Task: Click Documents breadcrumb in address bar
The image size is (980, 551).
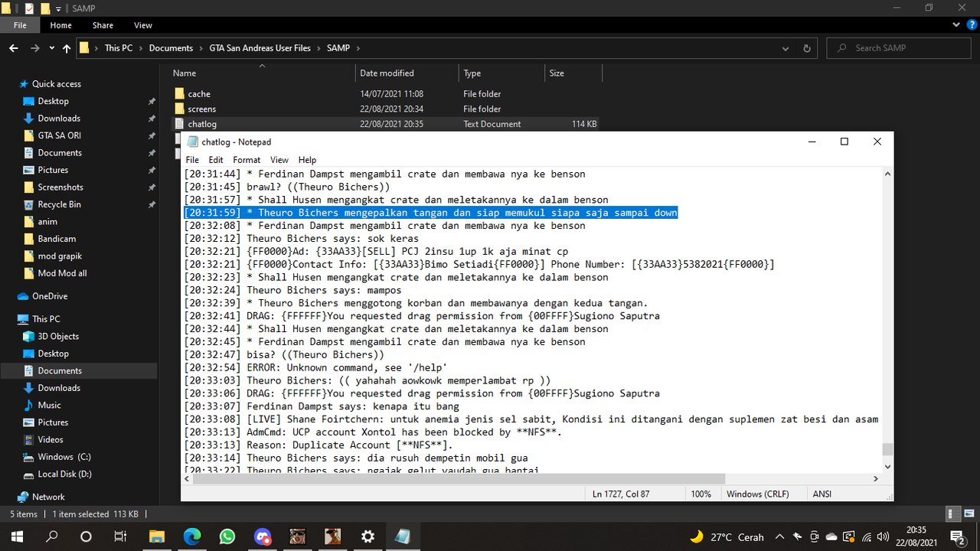Action: (x=171, y=48)
